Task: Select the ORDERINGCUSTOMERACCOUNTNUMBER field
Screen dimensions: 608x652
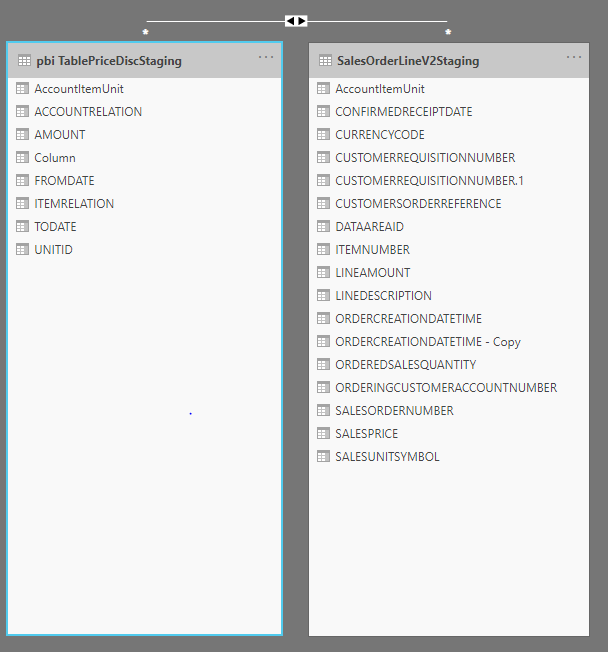Action: pos(446,388)
